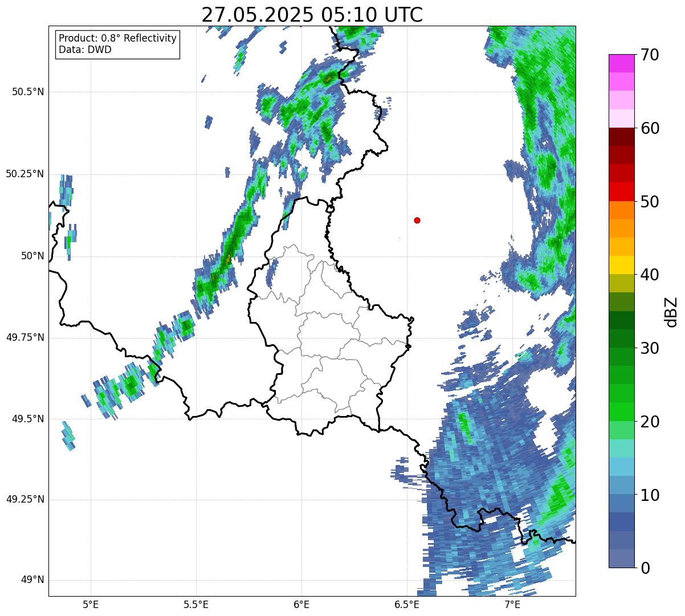Click the yellow swatch just above 40 dBZ
Viewport: 685px width, 616px height.
coord(621,265)
